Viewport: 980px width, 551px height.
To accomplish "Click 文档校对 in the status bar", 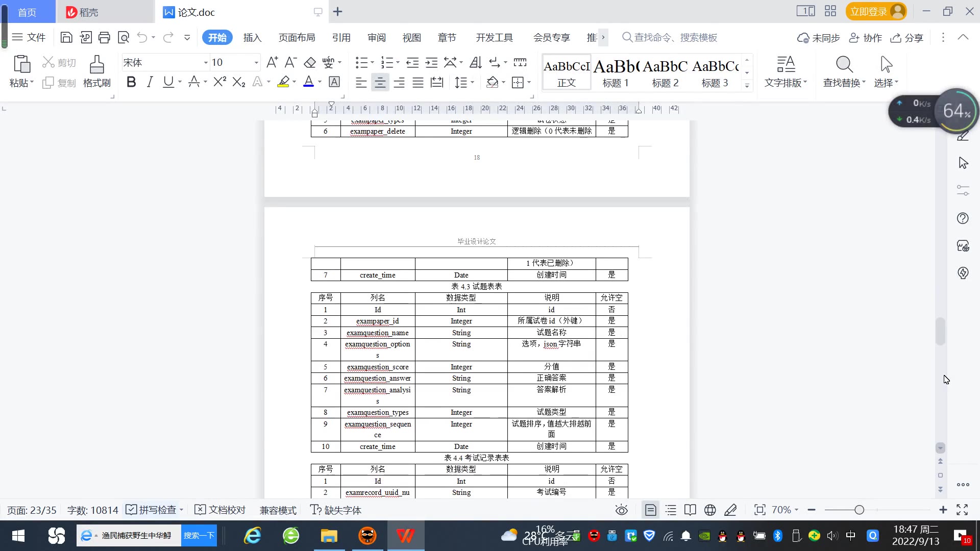I will 220,510.
